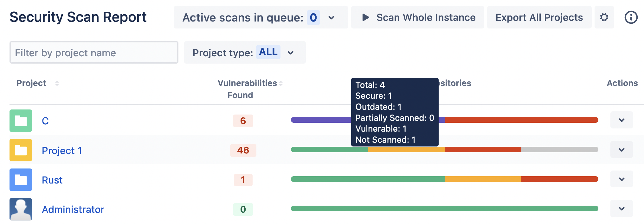
Task: Expand actions chevron for Rust project
Action: pyautogui.click(x=621, y=179)
